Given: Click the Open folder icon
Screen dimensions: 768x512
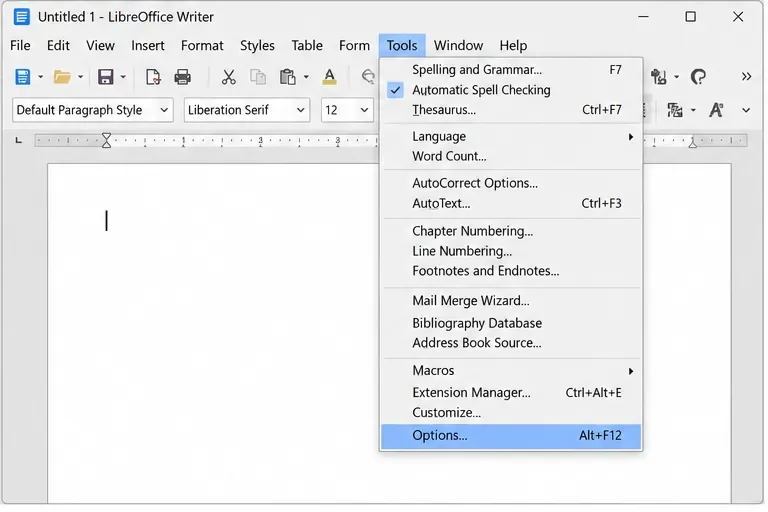Looking at the screenshot, I should point(62,77).
